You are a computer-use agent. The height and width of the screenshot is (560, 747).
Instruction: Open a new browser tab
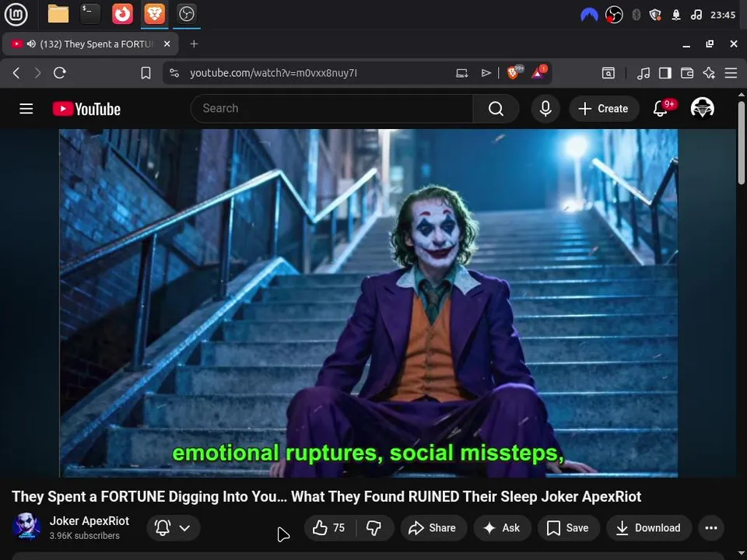click(x=194, y=44)
